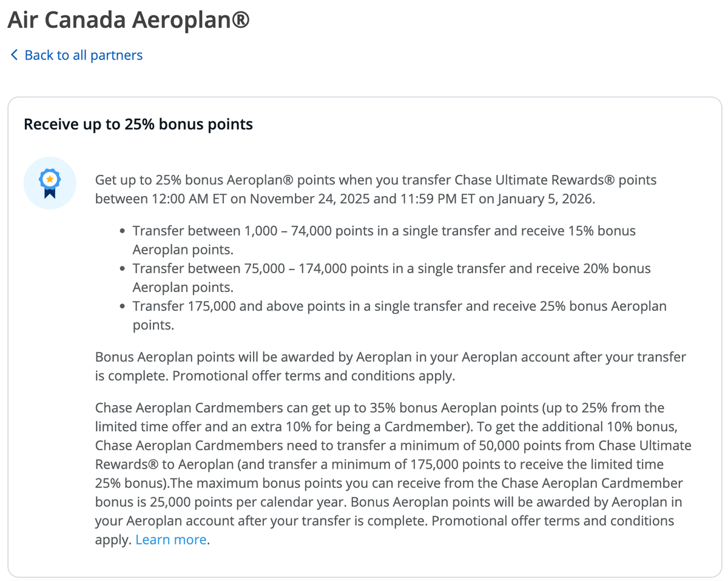Viewport: 728px width, 581px height.
Task: Click the left-pointing chevron before Back to all partners
Action: [x=13, y=55]
